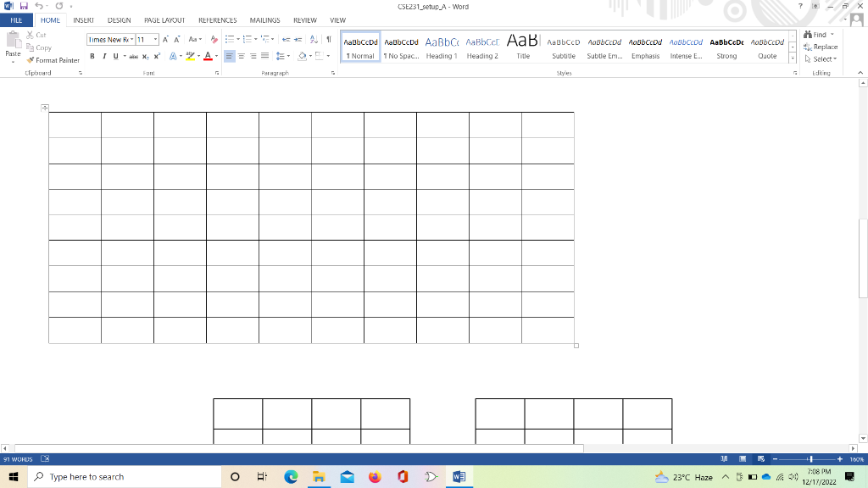Screen dimensions: 868x488
Task: Open the font color dropdown arrow
Action: (x=215, y=56)
